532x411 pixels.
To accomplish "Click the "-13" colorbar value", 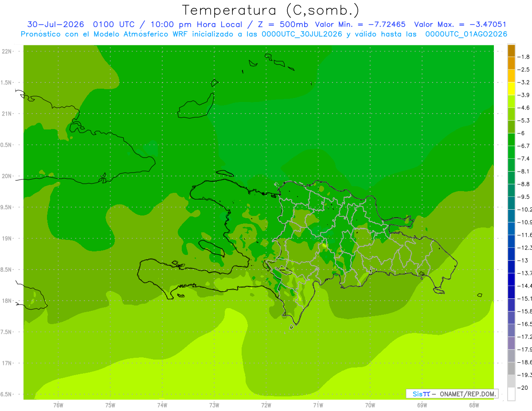I will coord(524,261).
